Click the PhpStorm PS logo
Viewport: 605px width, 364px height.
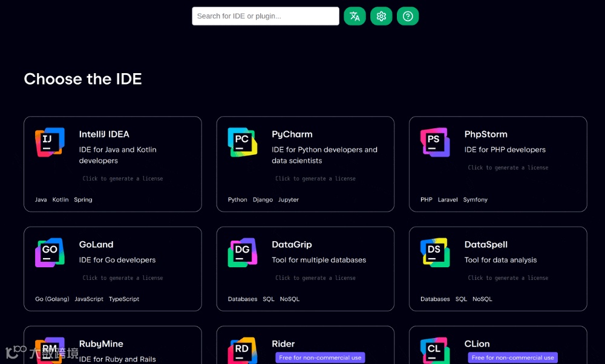tap(435, 142)
